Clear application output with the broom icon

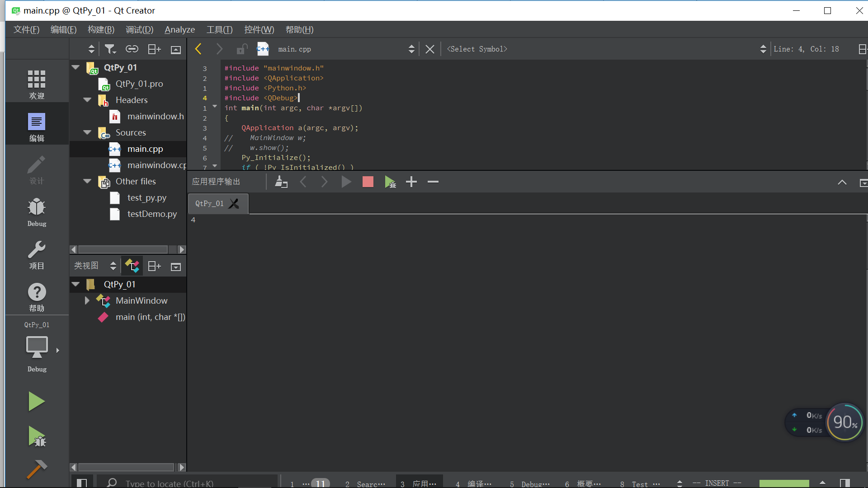[281, 182]
